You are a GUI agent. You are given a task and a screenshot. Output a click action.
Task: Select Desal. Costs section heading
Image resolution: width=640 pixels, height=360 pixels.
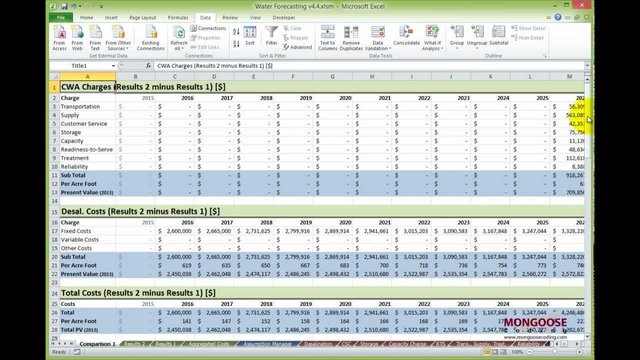140,211
